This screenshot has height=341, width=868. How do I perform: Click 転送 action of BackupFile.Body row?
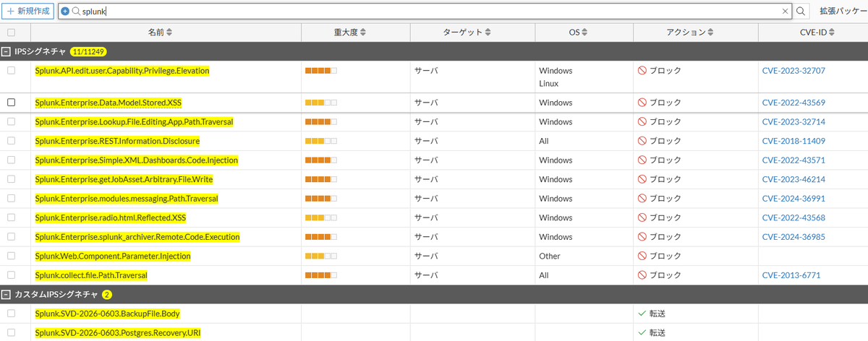coord(658,314)
